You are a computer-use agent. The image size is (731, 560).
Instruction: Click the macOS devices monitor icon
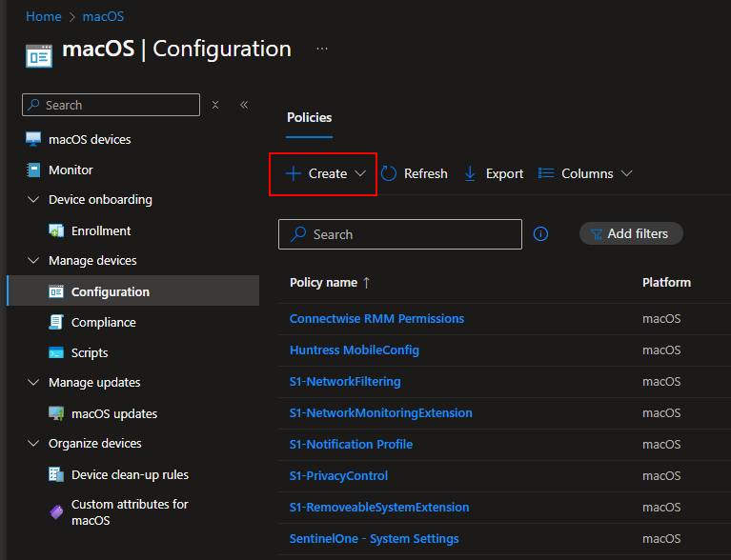pyautogui.click(x=33, y=140)
